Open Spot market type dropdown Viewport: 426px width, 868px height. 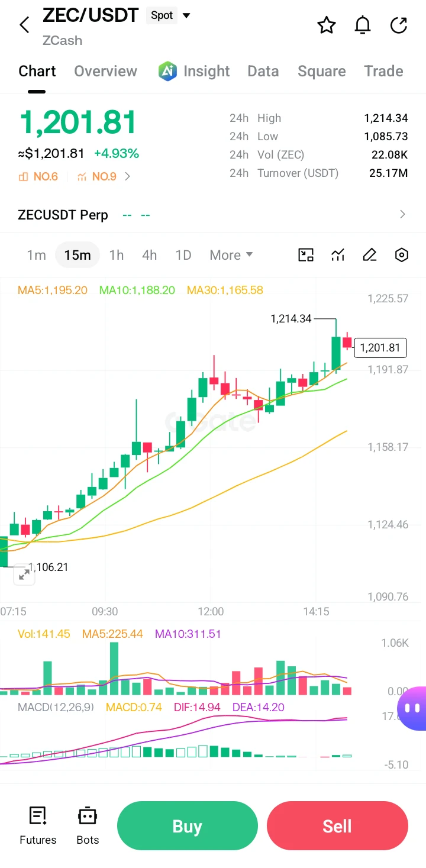click(x=169, y=15)
